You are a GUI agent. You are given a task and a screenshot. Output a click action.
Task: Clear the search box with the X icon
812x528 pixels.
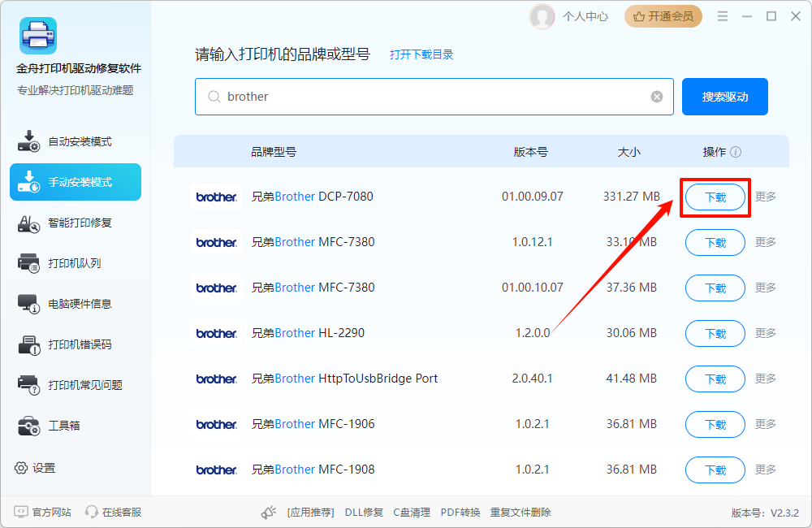(x=656, y=96)
